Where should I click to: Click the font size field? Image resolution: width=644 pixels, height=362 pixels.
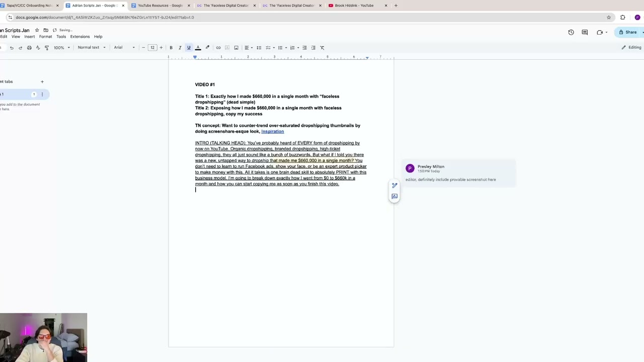point(152,48)
